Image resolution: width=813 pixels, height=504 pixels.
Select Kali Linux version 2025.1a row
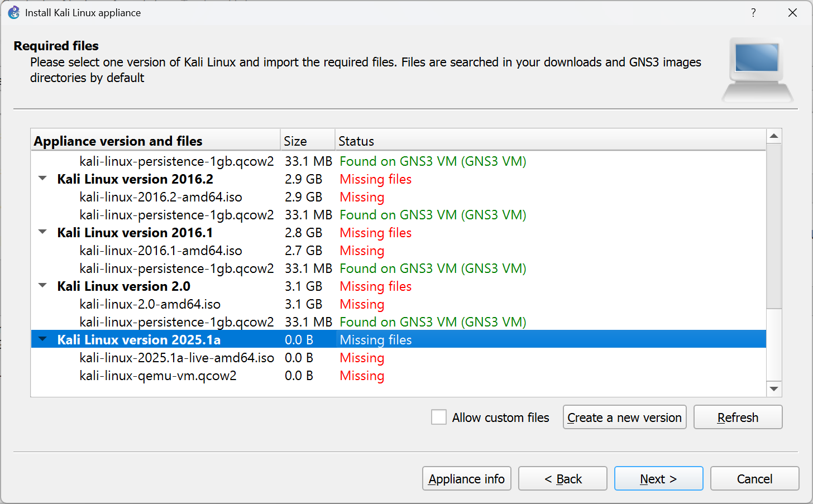click(398, 339)
